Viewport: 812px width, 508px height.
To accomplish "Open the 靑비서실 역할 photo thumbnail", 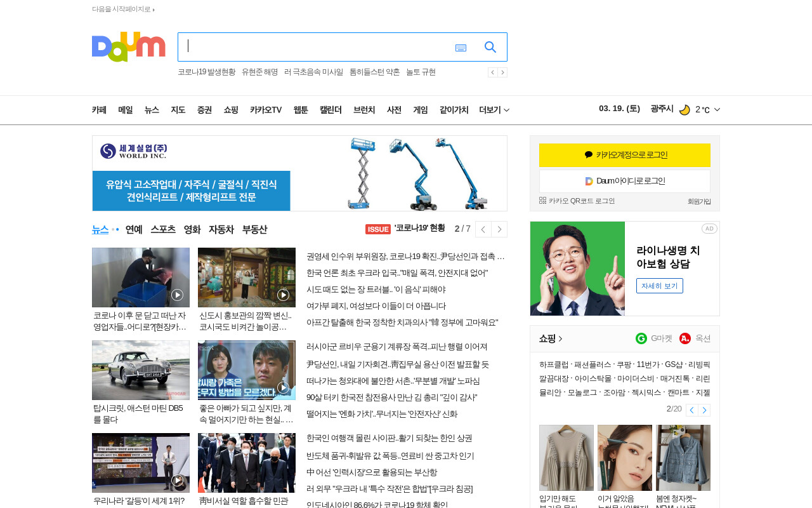I will (247, 463).
